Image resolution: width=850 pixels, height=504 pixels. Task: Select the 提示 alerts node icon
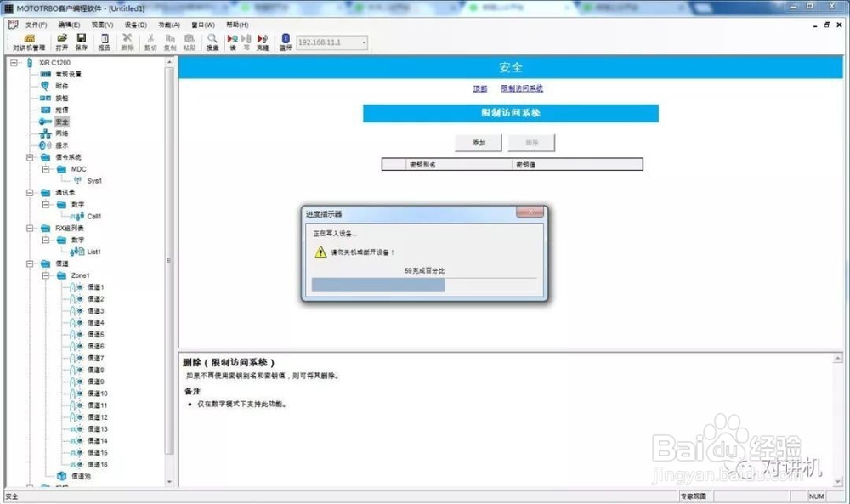point(45,145)
